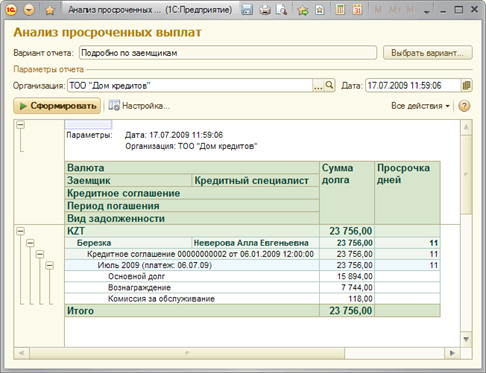The image size is (486, 373).
Task: Click the 118,00 amount cell
Action: (347, 299)
